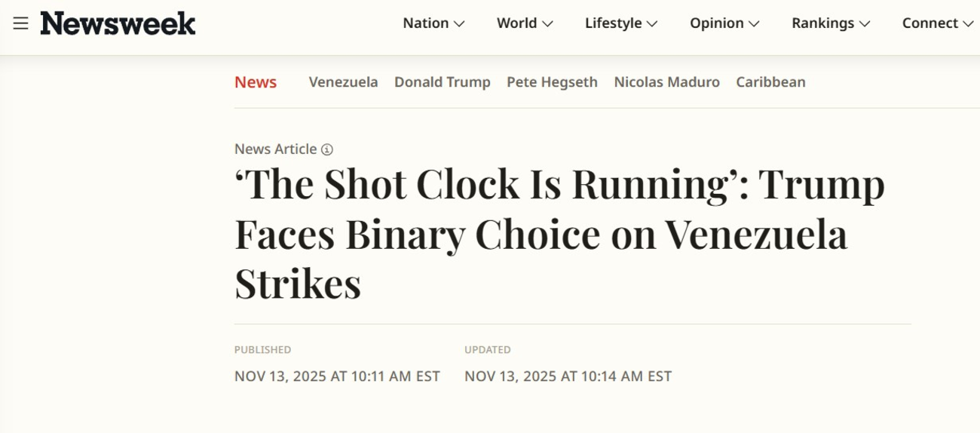Open the Pete Hegseth topic link
Viewport: 980px width, 433px height.
[x=552, y=82]
